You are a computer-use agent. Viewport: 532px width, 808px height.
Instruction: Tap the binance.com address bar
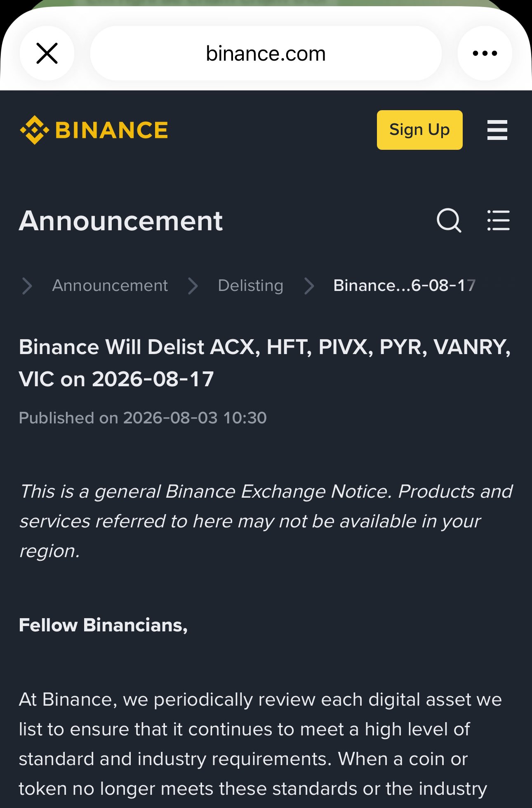(x=266, y=53)
